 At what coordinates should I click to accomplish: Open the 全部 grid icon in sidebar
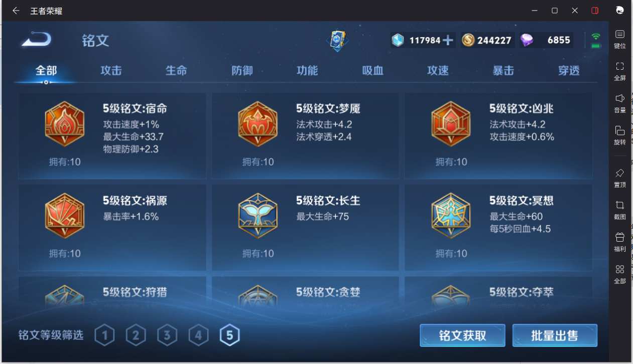pos(620,269)
